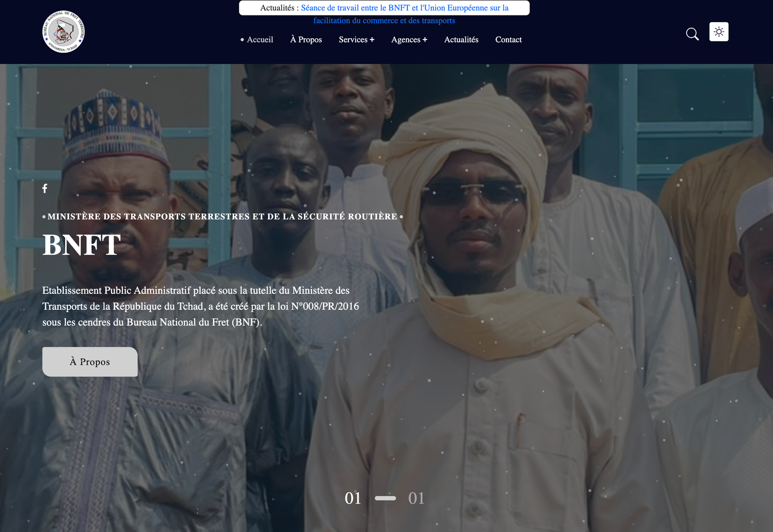Click the À Propos hero button
Image resolution: width=773 pixels, height=532 pixels.
click(90, 362)
